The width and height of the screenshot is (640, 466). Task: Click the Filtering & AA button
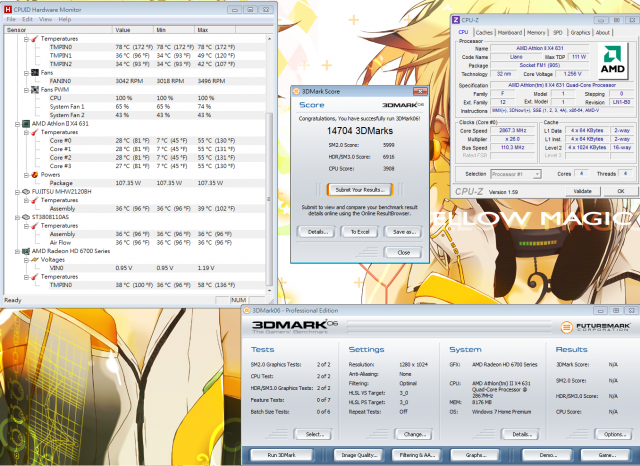coord(417,455)
